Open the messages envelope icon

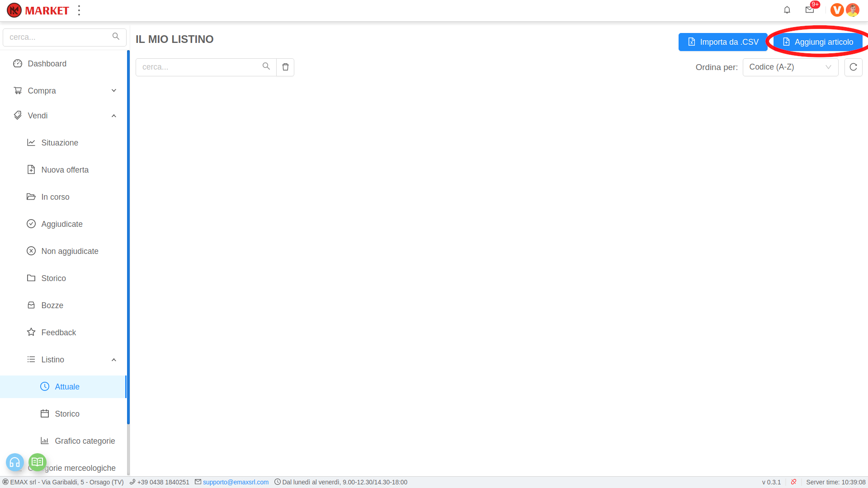tap(810, 10)
